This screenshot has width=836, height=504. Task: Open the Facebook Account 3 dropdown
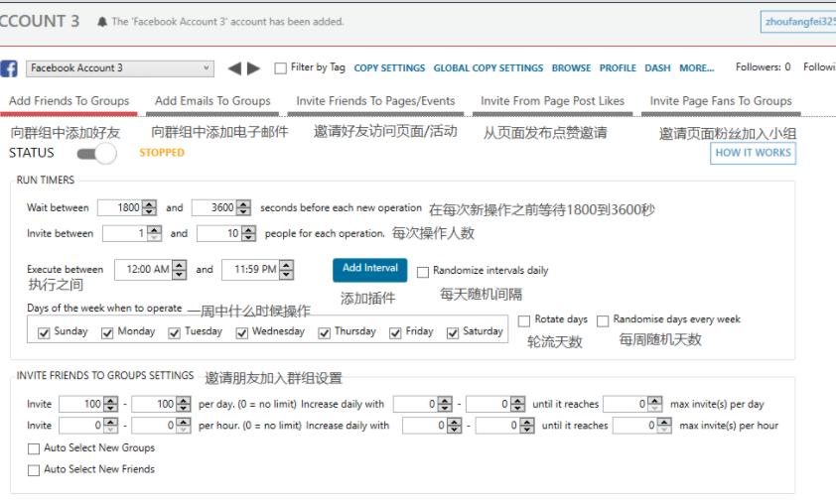click(x=120, y=68)
